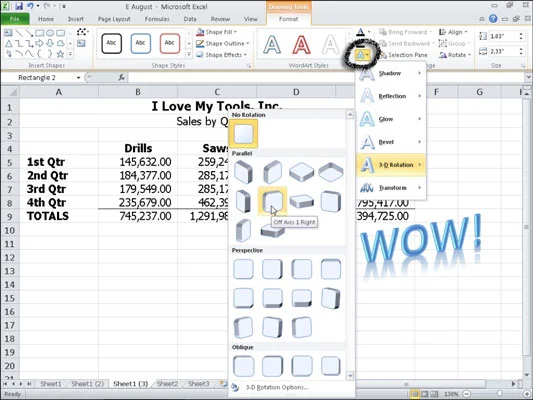Insert a star shape from the shapes gallery
Viewport: 533px width, 400px height.
(60, 54)
